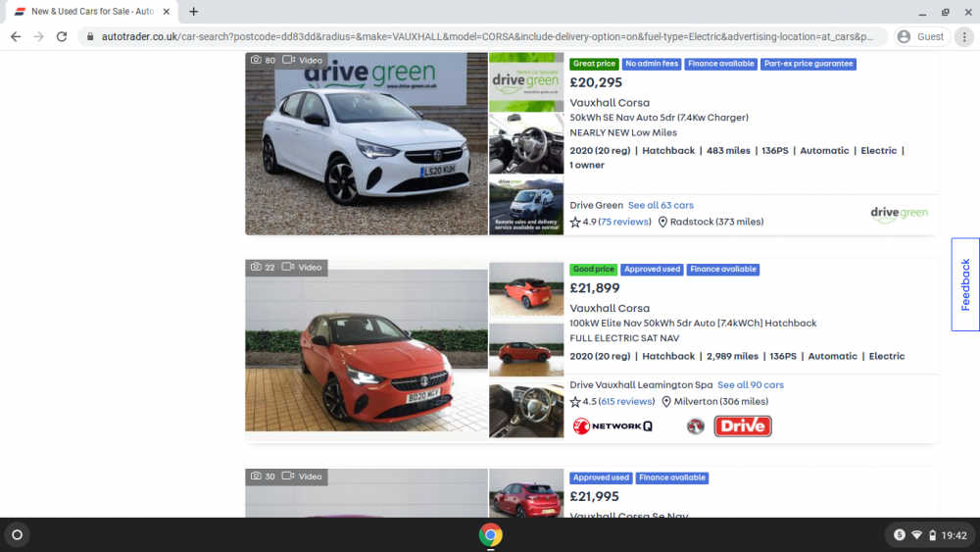Click location pin beside Milverton
This screenshot has height=552, width=980.
(x=666, y=402)
